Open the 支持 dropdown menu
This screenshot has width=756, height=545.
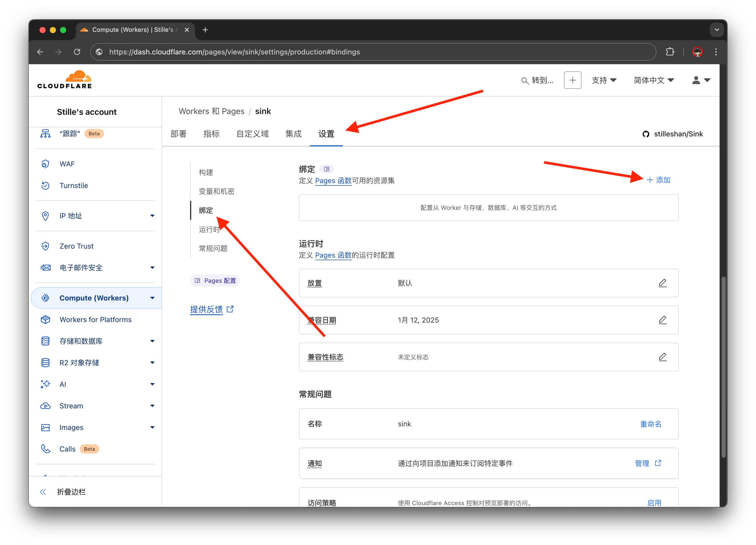pos(604,80)
